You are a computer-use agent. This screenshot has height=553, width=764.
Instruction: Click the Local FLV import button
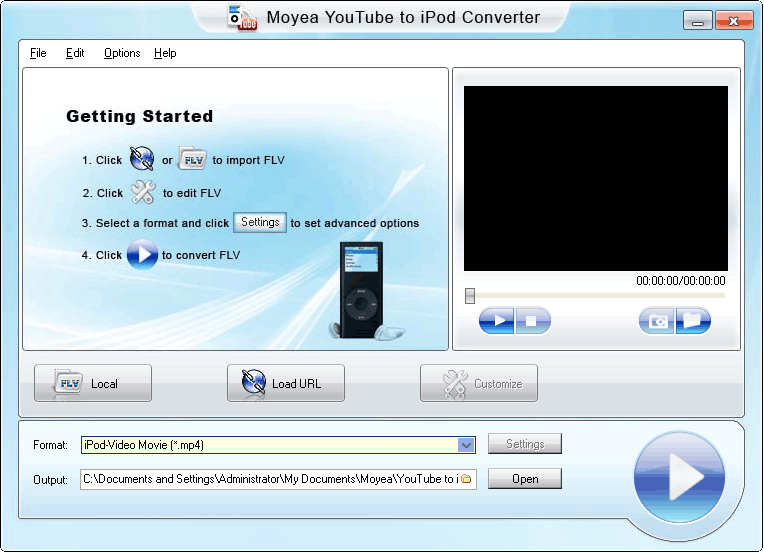(x=93, y=383)
